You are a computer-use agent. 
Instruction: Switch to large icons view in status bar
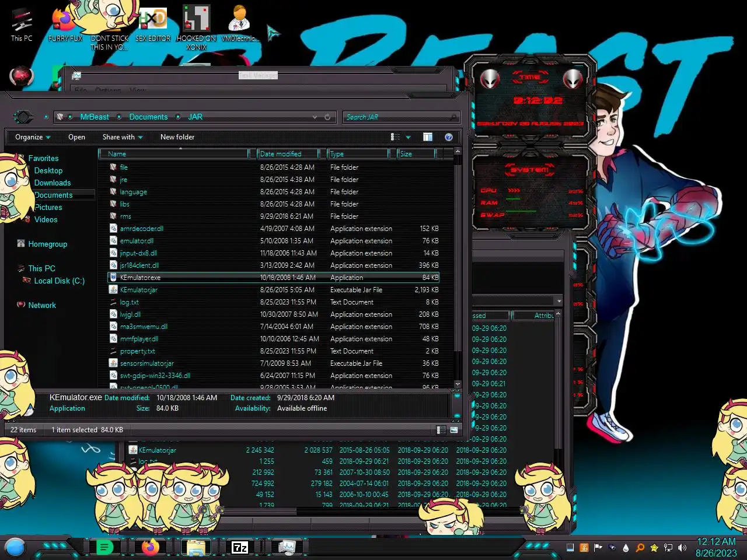coord(454,430)
